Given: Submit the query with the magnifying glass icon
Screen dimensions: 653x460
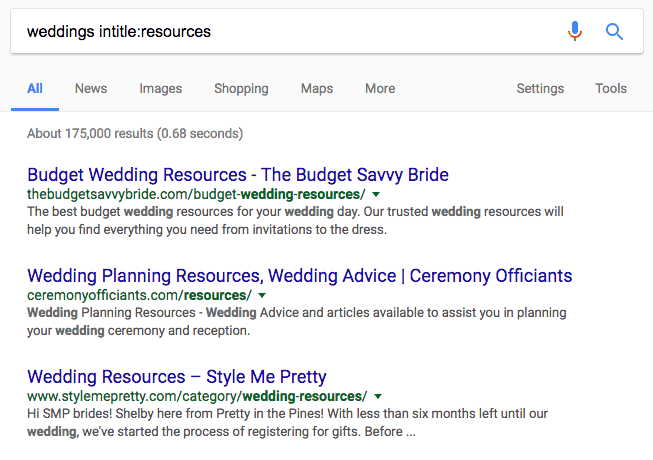Looking at the screenshot, I should click(614, 32).
